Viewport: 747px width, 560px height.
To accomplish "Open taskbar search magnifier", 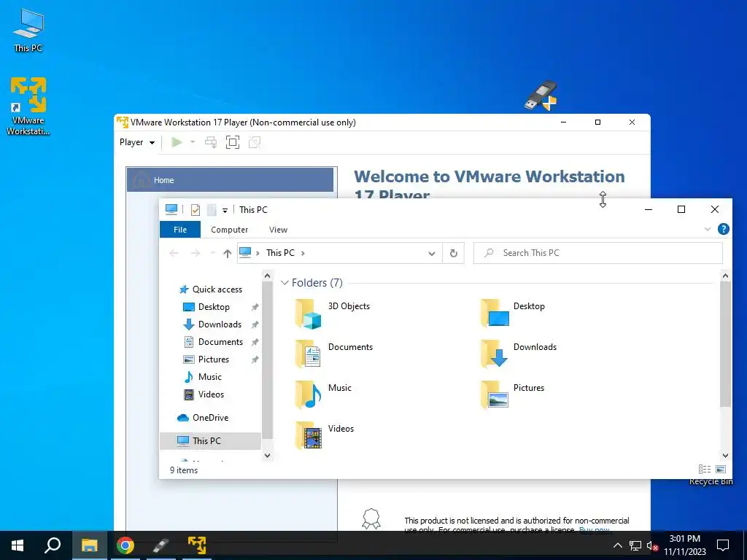I will coord(53,545).
